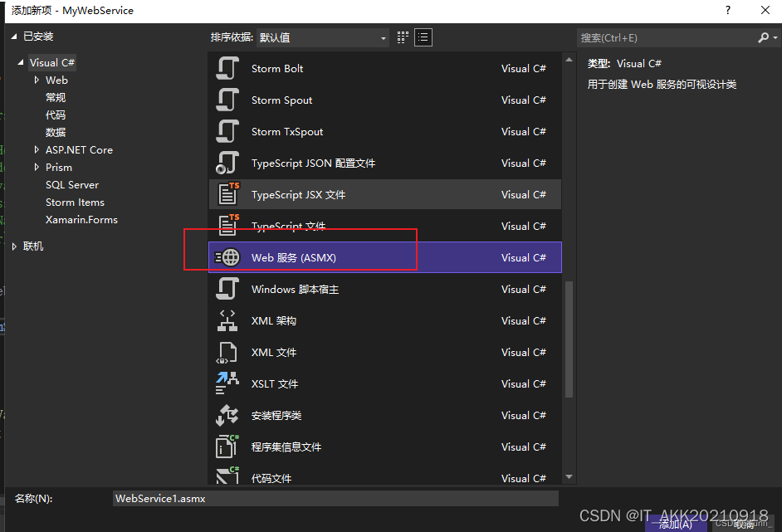Click the TypeScript 文件 template icon
This screenshot has width=782, height=532.
pyautogui.click(x=228, y=225)
